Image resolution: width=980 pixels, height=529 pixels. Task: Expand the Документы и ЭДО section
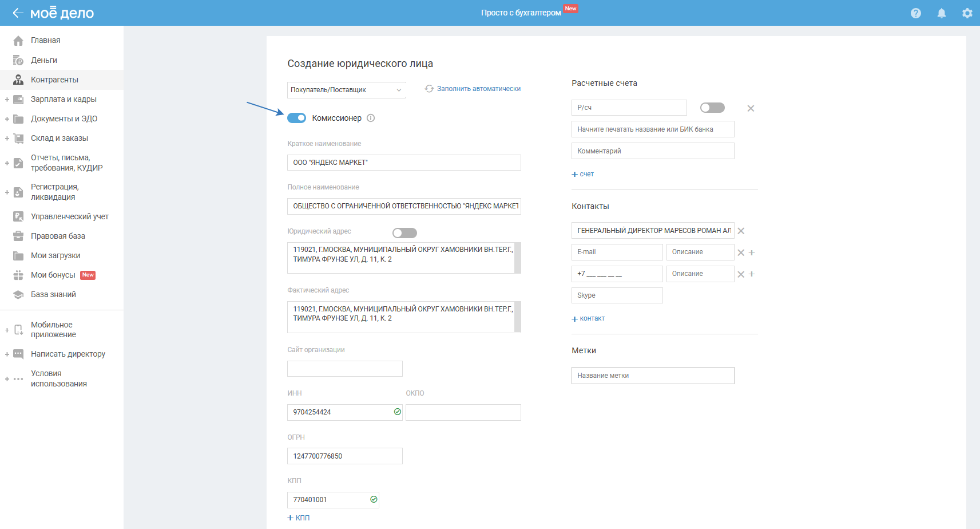click(x=7, y=119)
